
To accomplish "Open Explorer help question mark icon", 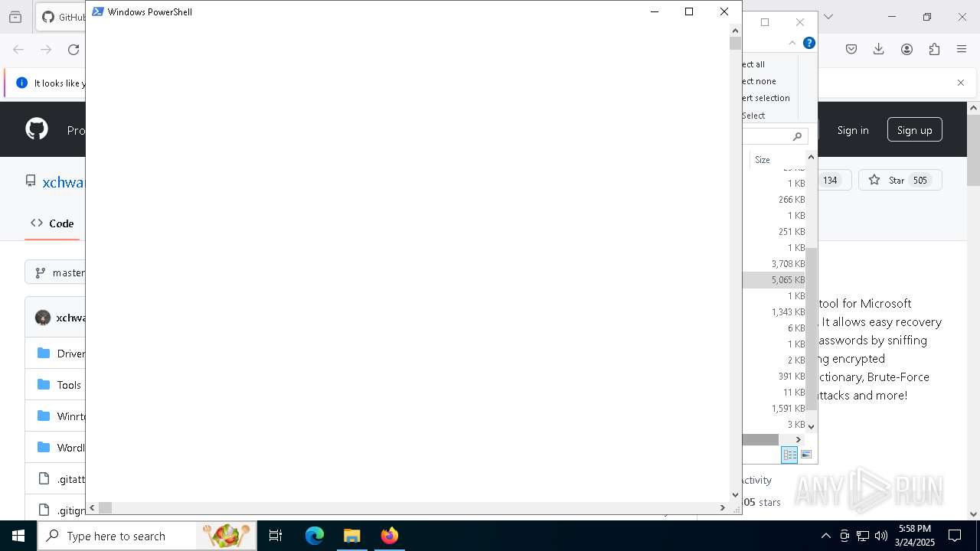I will [809, 43].
